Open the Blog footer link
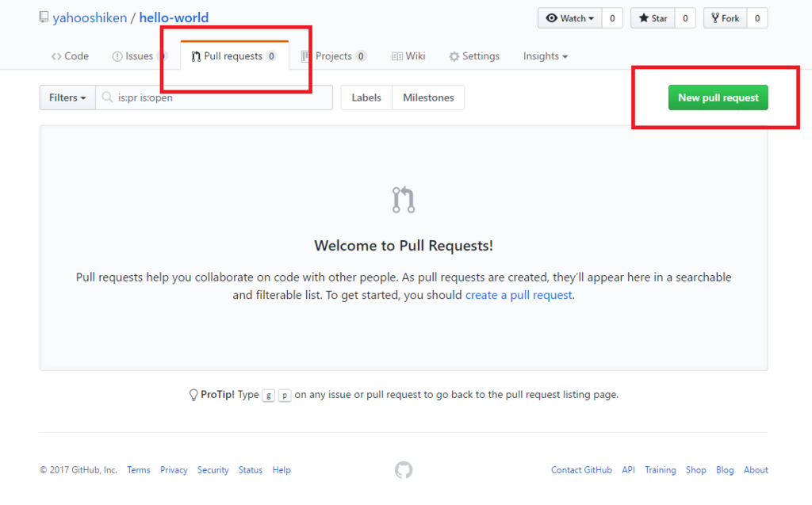This screenshot has width=812, height=505. [x=725, y=470]
